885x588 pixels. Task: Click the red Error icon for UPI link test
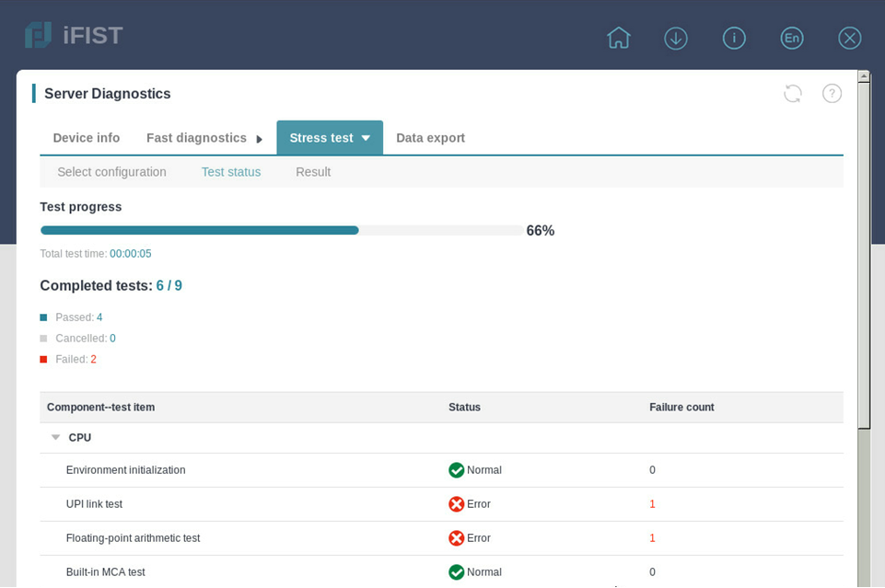456,504
